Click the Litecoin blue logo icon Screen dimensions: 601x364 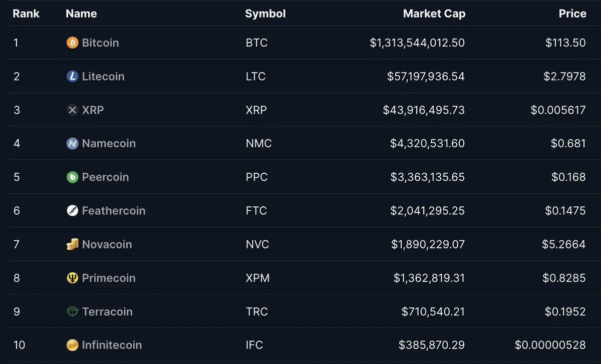pyautogui.click(x=73, y=76)
